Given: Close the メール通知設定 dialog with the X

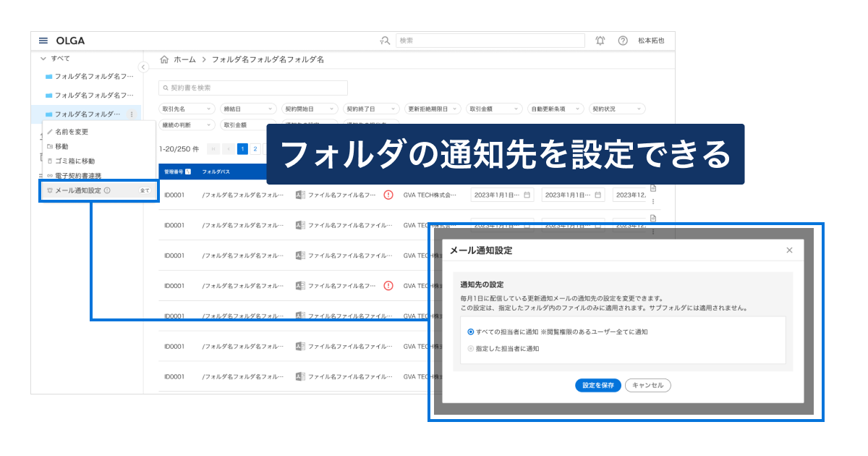Looking at the screenshot, I should point(789,250).
